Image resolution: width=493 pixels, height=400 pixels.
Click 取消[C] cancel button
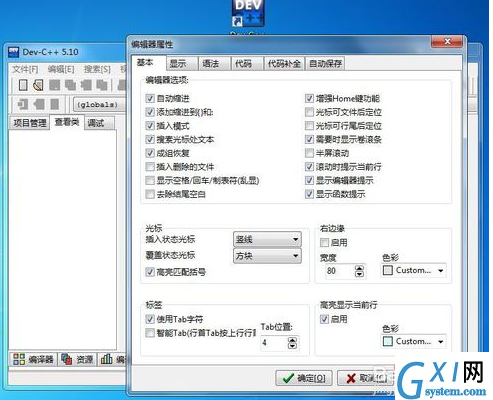point(366,378)
